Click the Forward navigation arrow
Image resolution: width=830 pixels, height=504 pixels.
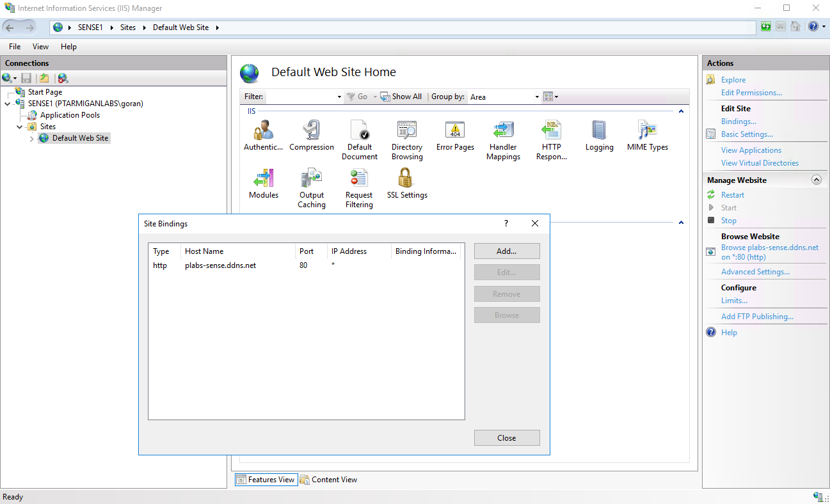[x=29, y=28]
